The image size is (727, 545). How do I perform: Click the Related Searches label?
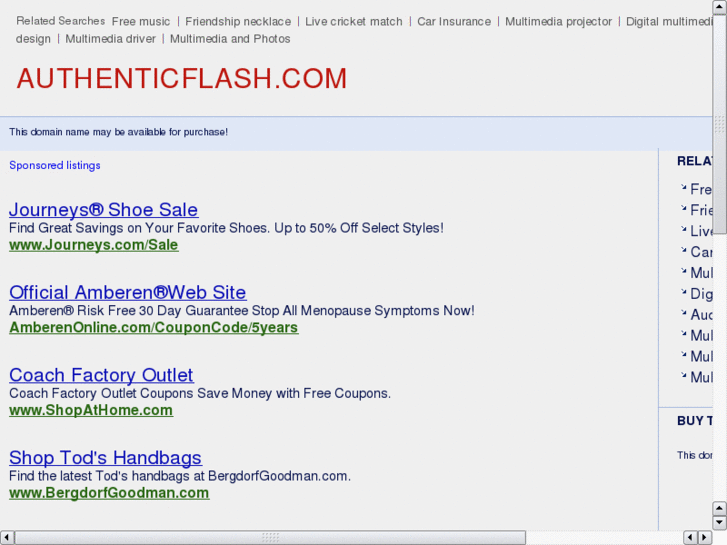(61, 21)
